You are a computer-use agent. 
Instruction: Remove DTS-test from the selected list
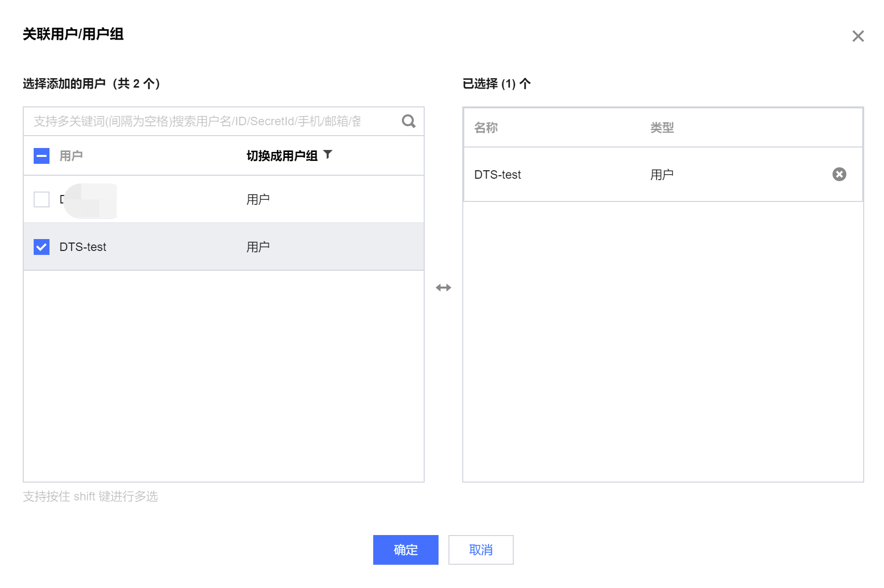[839, 174]
